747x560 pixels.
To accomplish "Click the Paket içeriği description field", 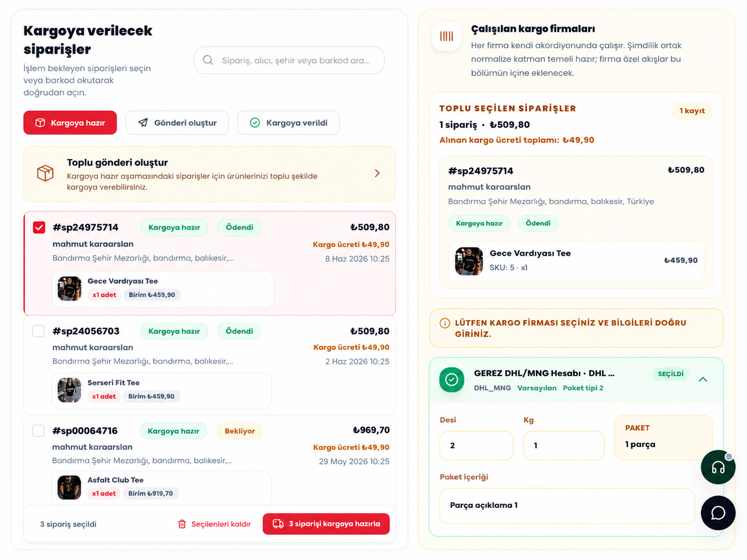I will coord(567,506).
